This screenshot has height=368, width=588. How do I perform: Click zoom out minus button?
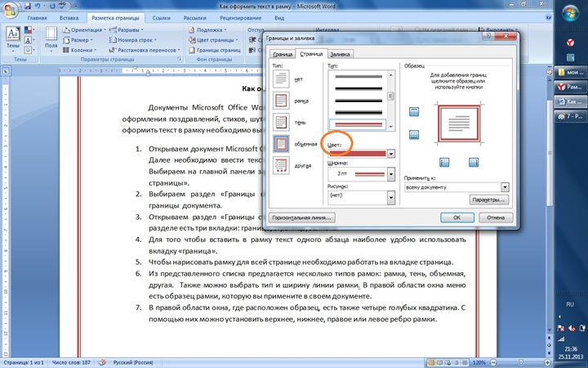coord(493,363)
